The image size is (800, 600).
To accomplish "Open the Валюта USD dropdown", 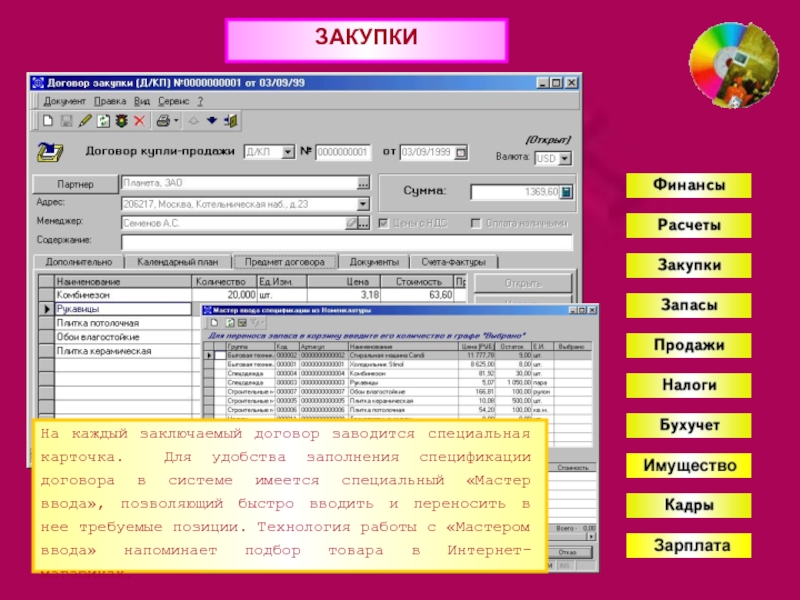I will pyautogui.click(x=564, y=159).
